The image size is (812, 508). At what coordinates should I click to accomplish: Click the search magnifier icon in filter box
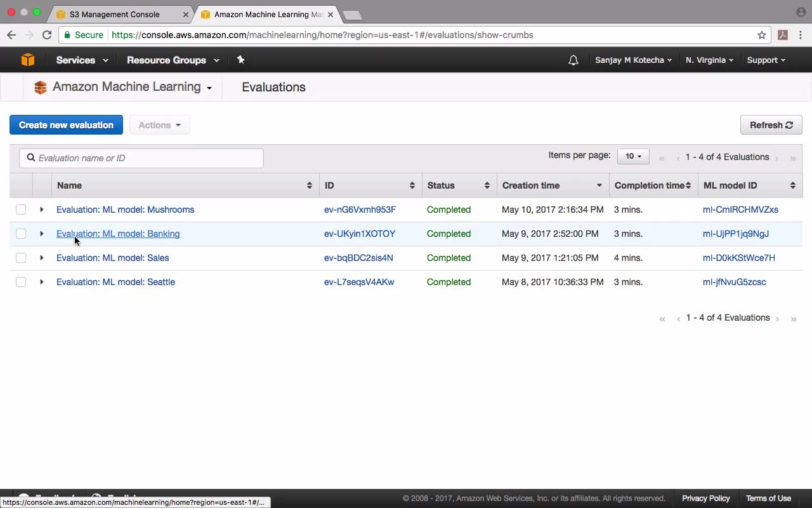[30, 157]
